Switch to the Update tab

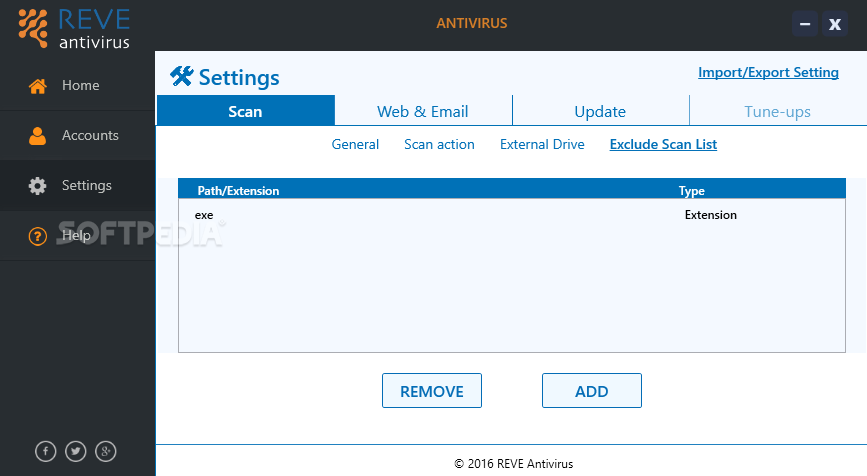600,111
